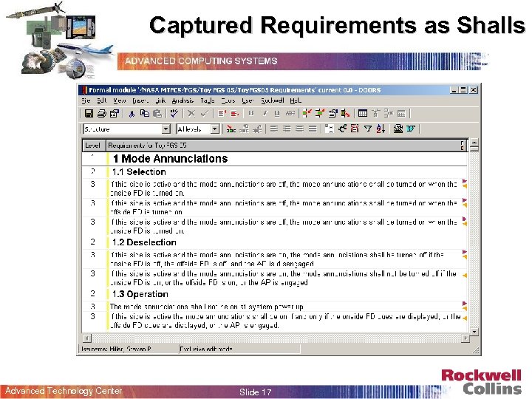Click link indicator arrows beside power up requirement
The width and height of the screenshot is (532, 399).
(465, 306)
